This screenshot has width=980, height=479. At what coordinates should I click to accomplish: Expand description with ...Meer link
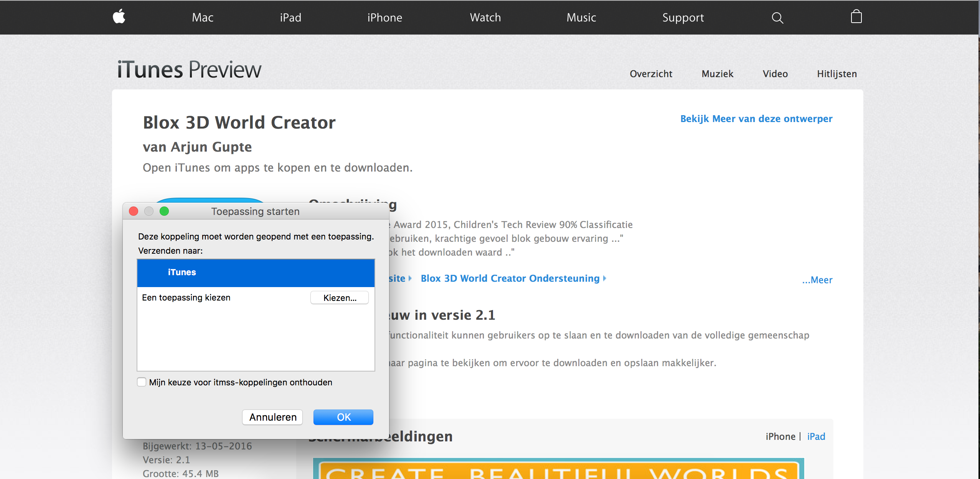click(817, 280)
